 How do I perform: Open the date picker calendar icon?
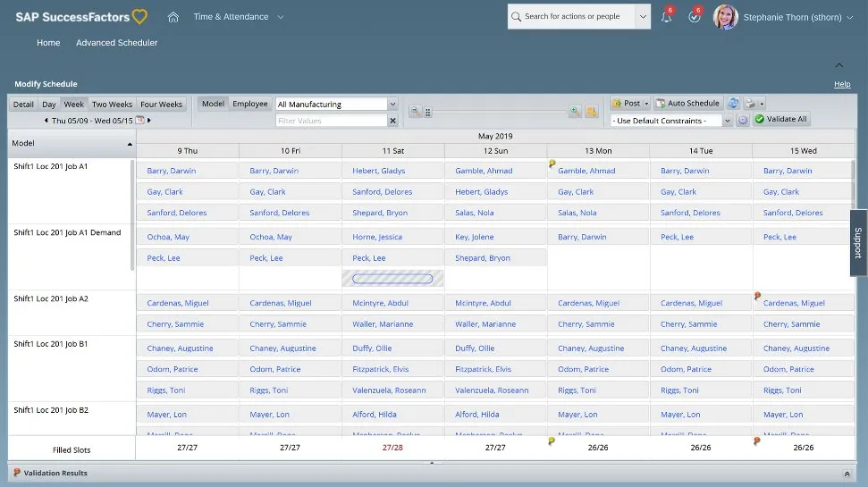coord(140,121)
